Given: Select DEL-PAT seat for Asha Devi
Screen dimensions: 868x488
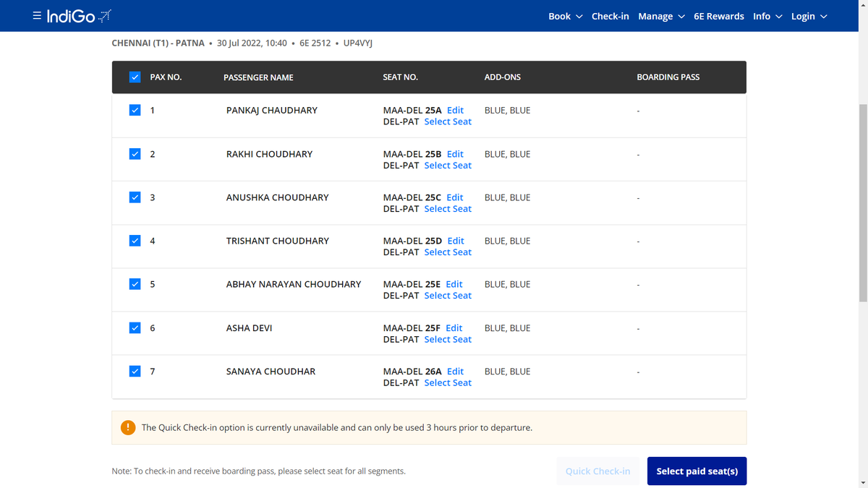Looking at the screenshot, I should (448, 339).
